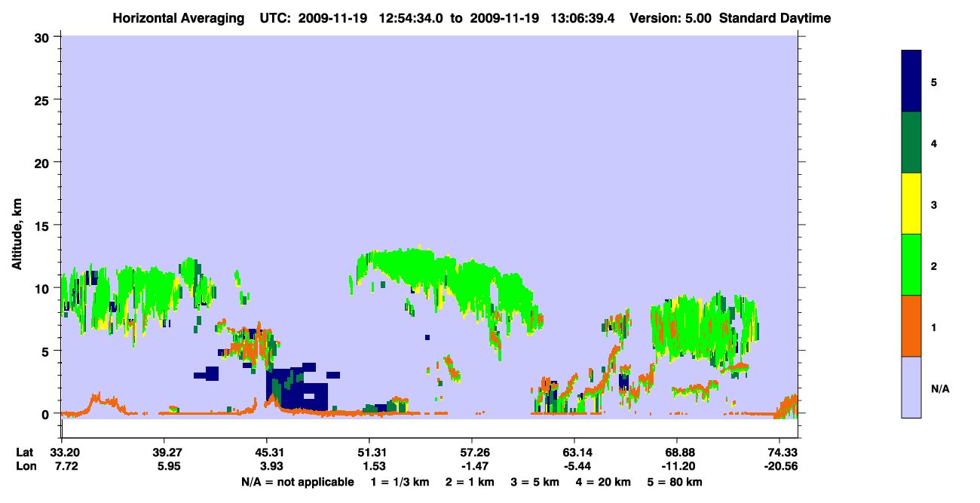Click the orange colorbar segment labeled 1

(911, 326)
